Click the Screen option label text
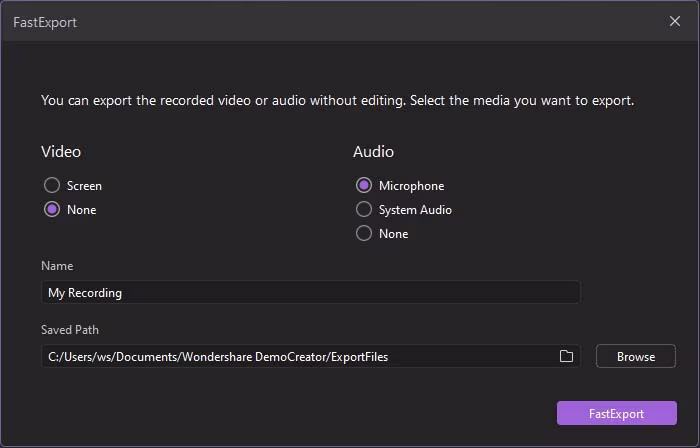The image size is (700, 448). [x=84, y=186]
